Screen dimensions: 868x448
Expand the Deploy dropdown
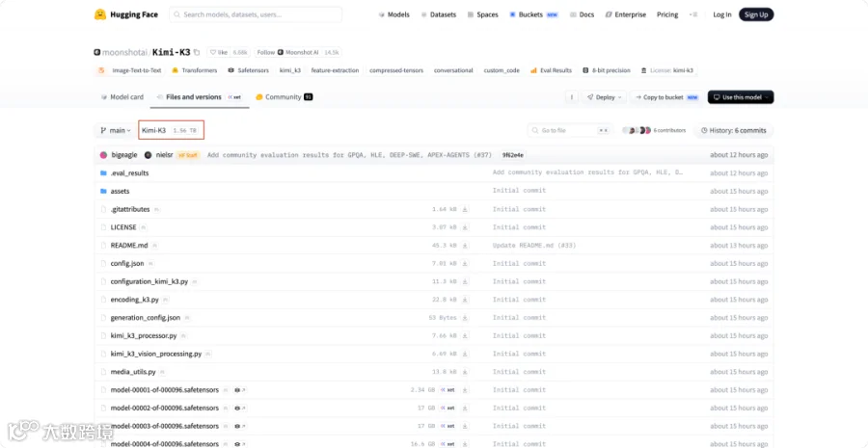coord(604,97)
